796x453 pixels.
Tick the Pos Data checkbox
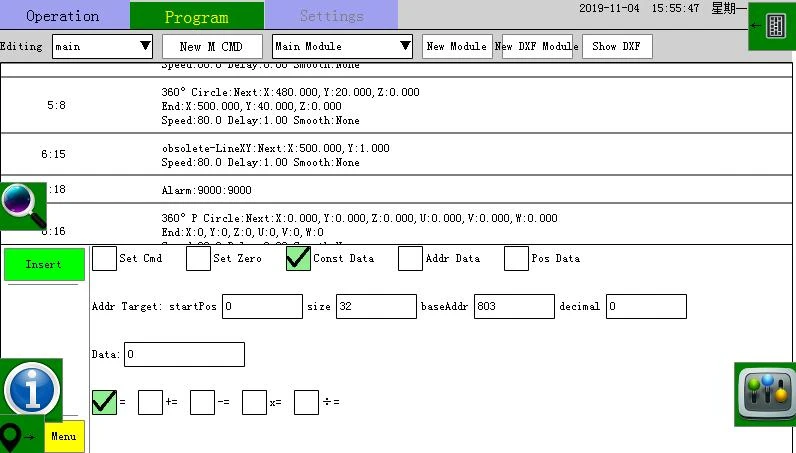point(516,258)
